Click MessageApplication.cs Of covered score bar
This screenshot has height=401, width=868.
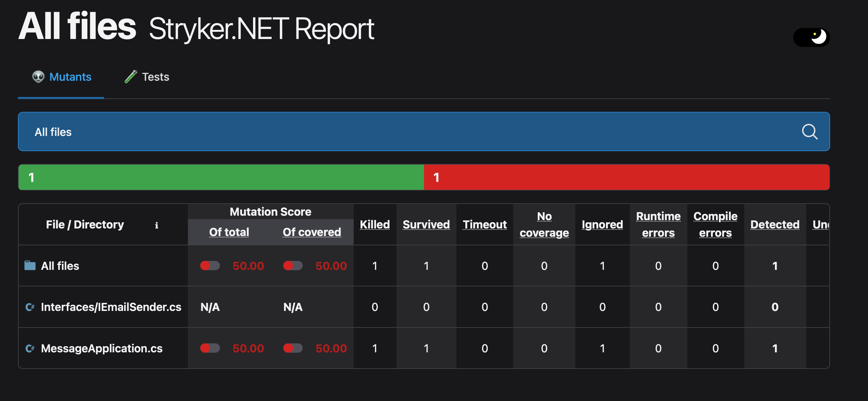pos(293,348)
